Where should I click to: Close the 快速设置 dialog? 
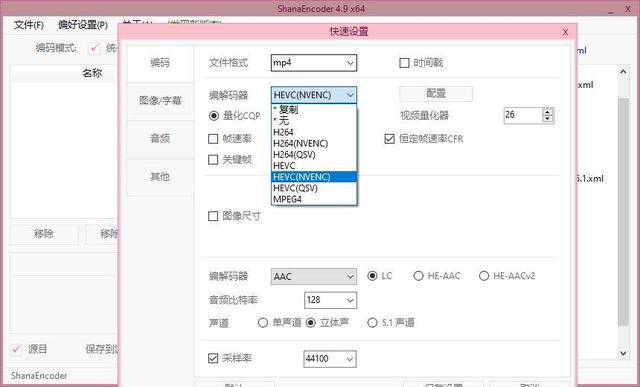(565, 32)
